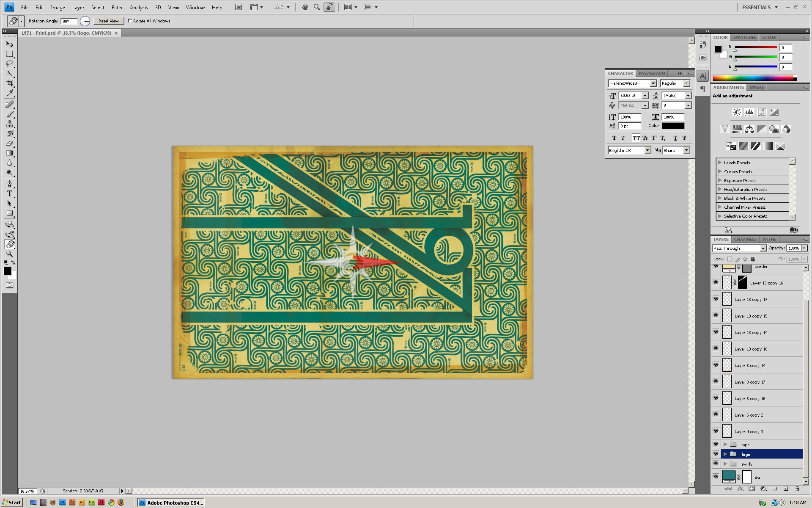Select the Eyedropper tool

[x=10, y=93]
